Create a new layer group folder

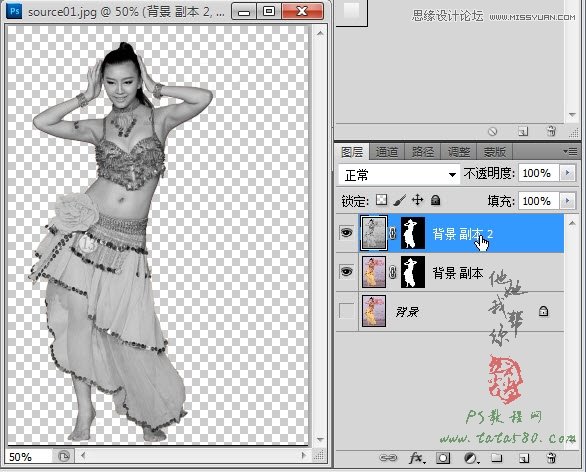pos(497,457)
